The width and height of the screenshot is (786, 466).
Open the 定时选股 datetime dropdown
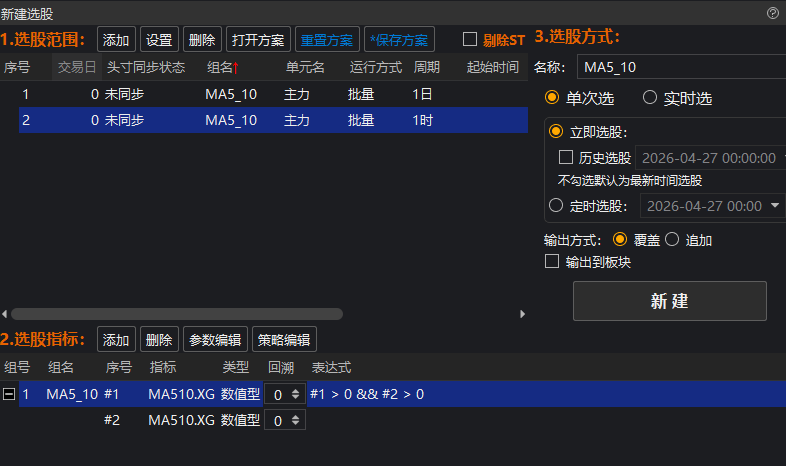tap(775, 206)
